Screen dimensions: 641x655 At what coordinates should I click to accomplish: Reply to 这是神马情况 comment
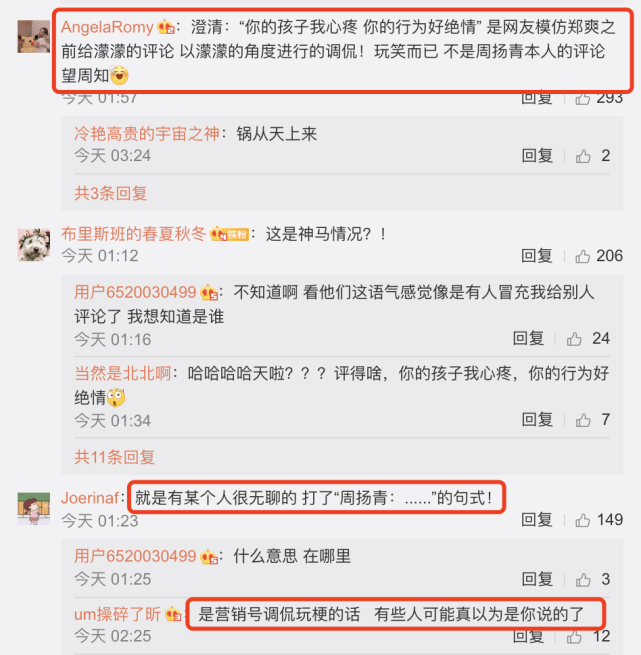pyautogui.click(x=537, y=256)
